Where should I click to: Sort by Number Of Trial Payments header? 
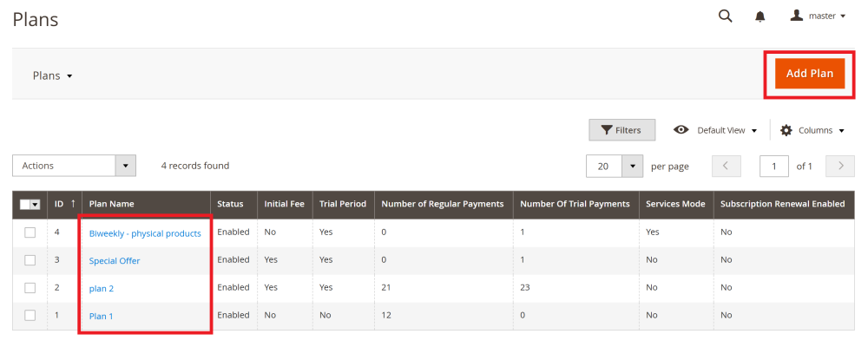point(575,204)
